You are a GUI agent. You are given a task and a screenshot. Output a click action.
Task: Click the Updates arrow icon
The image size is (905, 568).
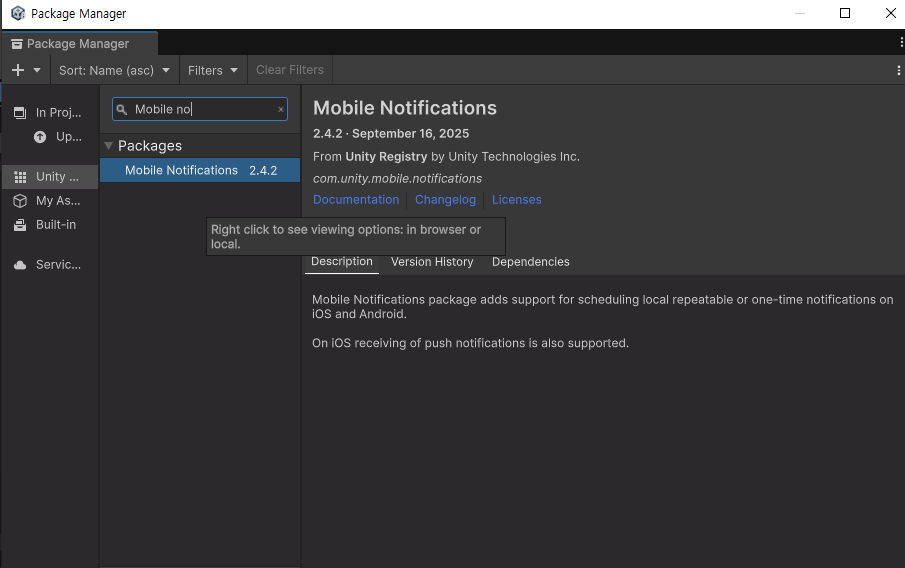(x=40, y=137)
